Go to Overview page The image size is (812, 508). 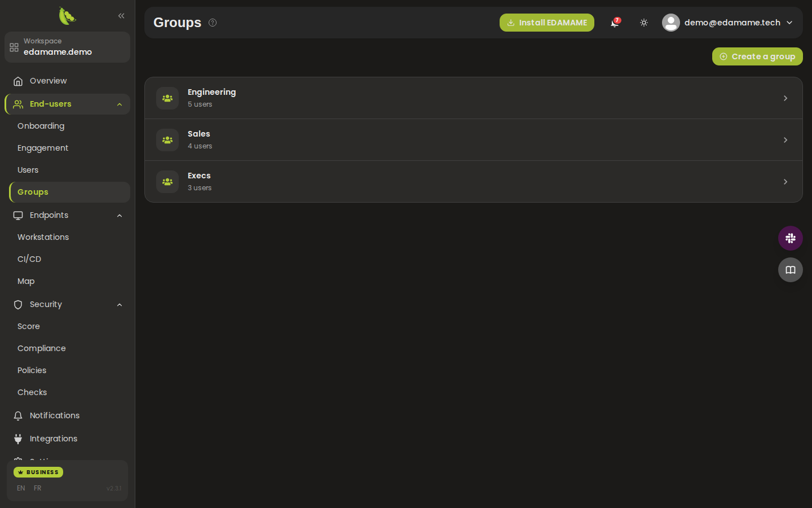point(67,81)
